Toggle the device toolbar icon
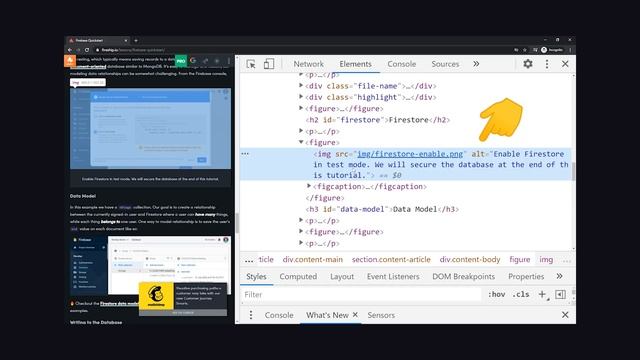 (269, 64)
